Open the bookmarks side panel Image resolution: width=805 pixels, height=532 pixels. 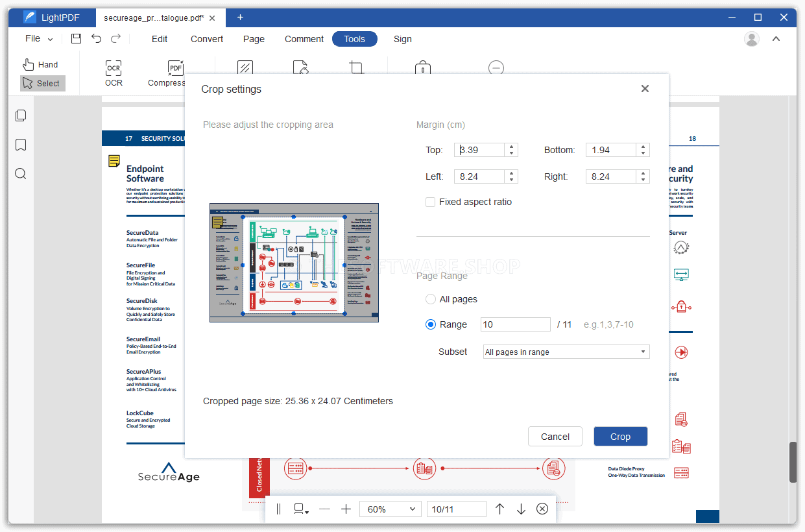pyautogui.click(x=21, y=145)
